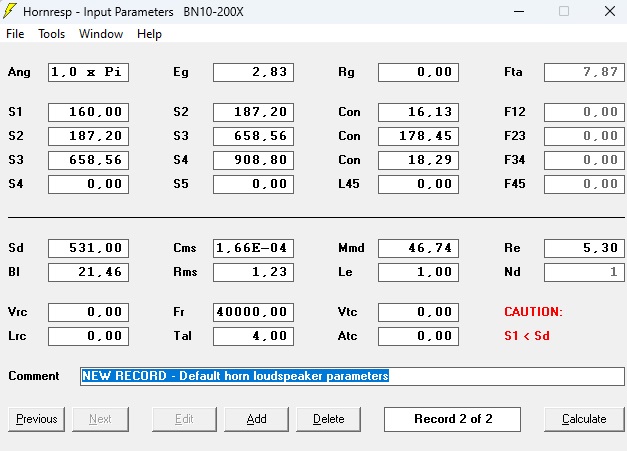Click the Eg value field
627x451 pixels.
point(253,72)
